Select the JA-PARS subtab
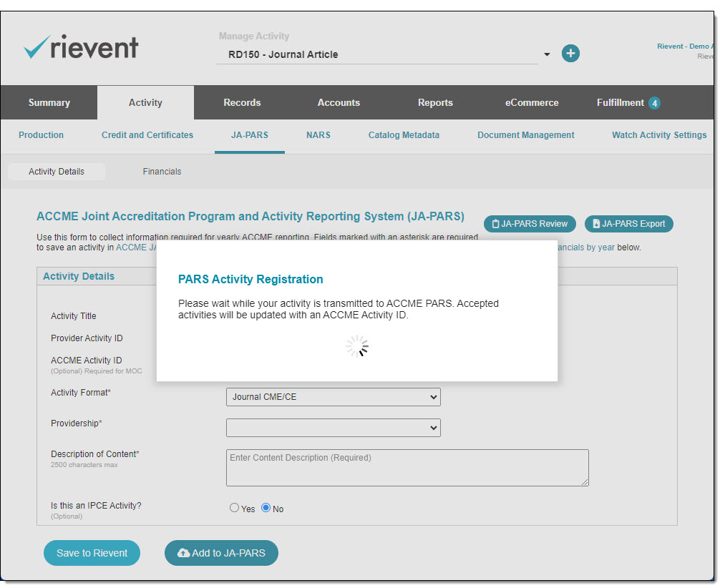Image resolution: width=720 pixels, height=588 pixels. [x=249, y=135]
